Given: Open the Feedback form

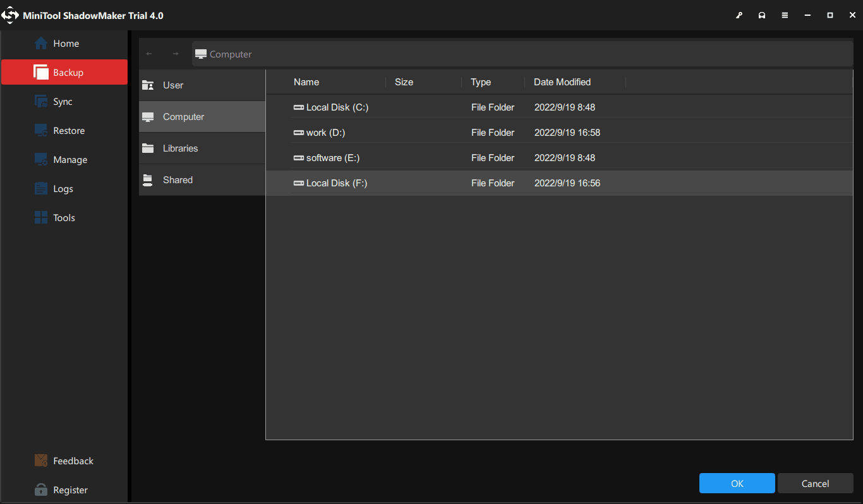Looking at the screenshot, I should coord(64,460).
